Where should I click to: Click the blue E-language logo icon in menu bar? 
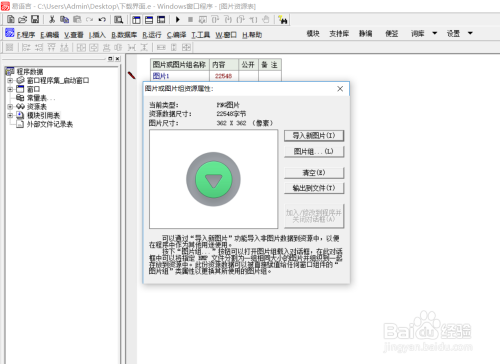[10, 33]
